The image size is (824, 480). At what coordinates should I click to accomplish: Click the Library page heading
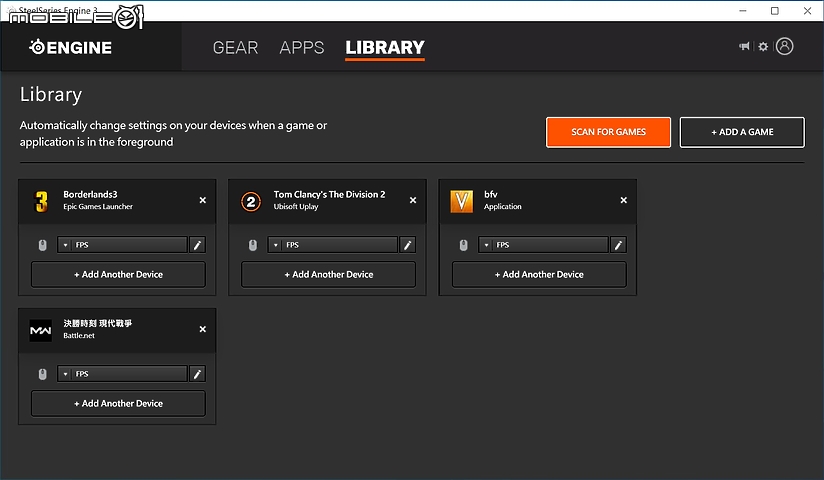pyautogui.click(x=51, y=95)
